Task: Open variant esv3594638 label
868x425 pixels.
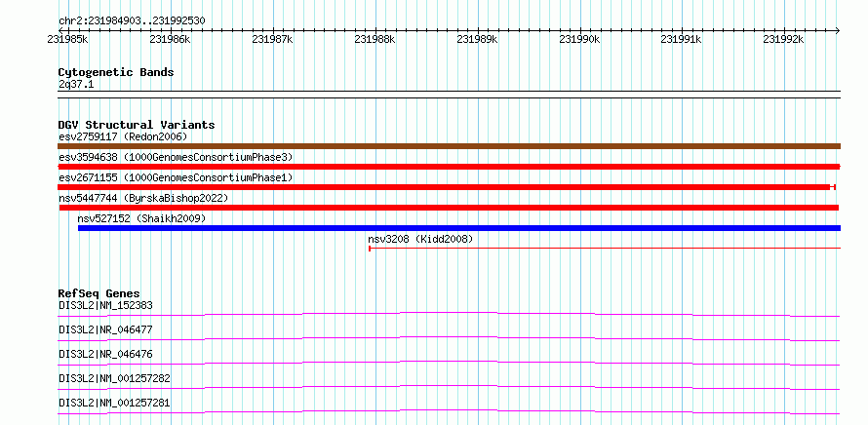Action: (x=176, y=157)
